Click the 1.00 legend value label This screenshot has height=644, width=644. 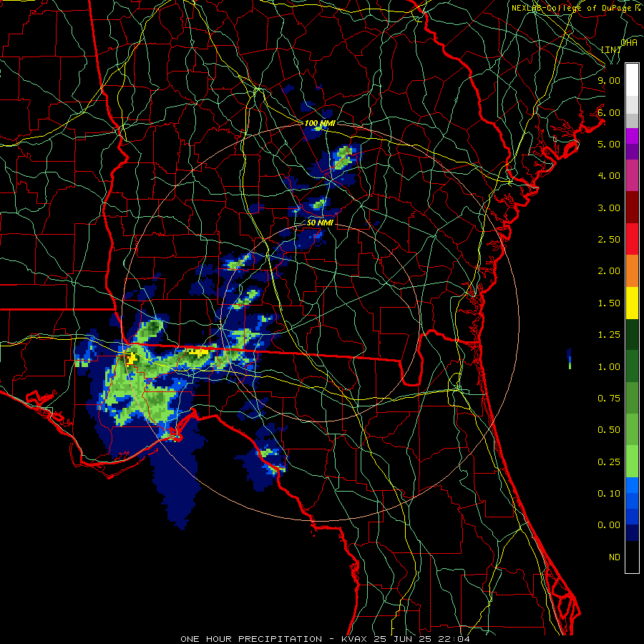[x=609, y=367]
